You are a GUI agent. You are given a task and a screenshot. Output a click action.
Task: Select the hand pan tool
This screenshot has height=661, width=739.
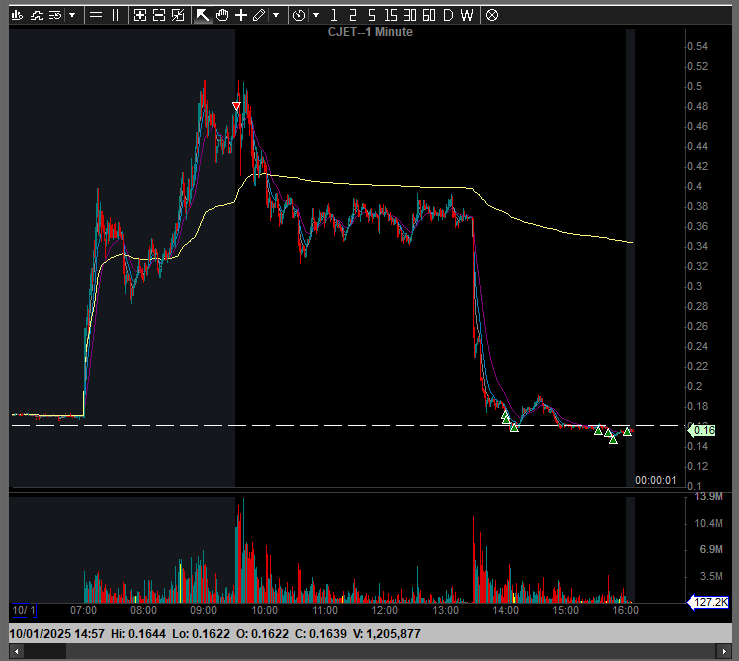coord(222,16)
